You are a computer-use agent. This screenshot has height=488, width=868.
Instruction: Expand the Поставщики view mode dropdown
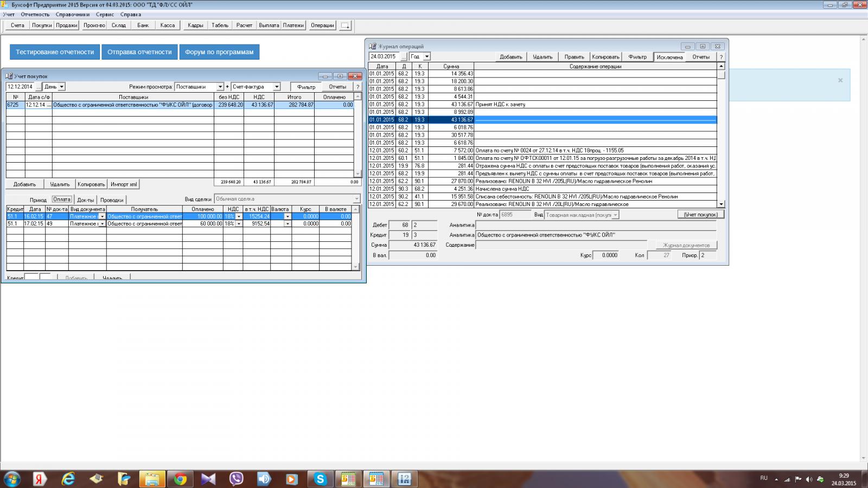(x=220, y=87)
